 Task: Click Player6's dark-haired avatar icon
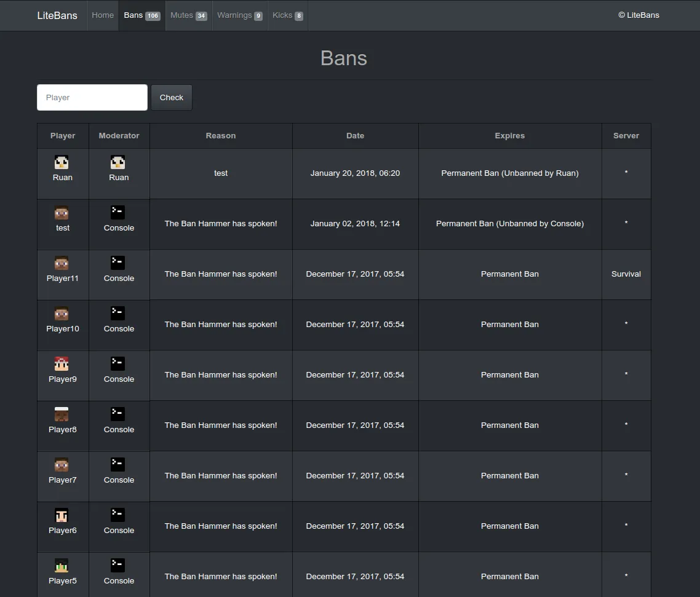(x=62, y=515)
